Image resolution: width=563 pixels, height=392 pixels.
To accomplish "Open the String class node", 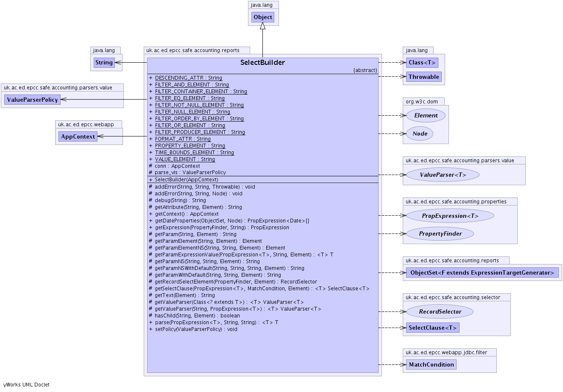I will [104, 63].
